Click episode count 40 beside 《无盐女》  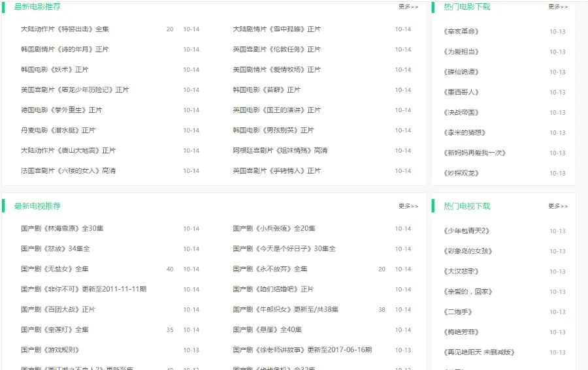coord(170,269)
